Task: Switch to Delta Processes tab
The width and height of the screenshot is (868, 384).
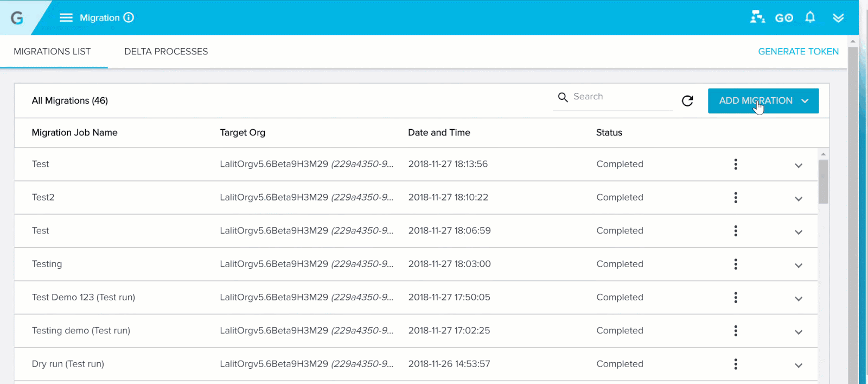Action: [166, 52]
